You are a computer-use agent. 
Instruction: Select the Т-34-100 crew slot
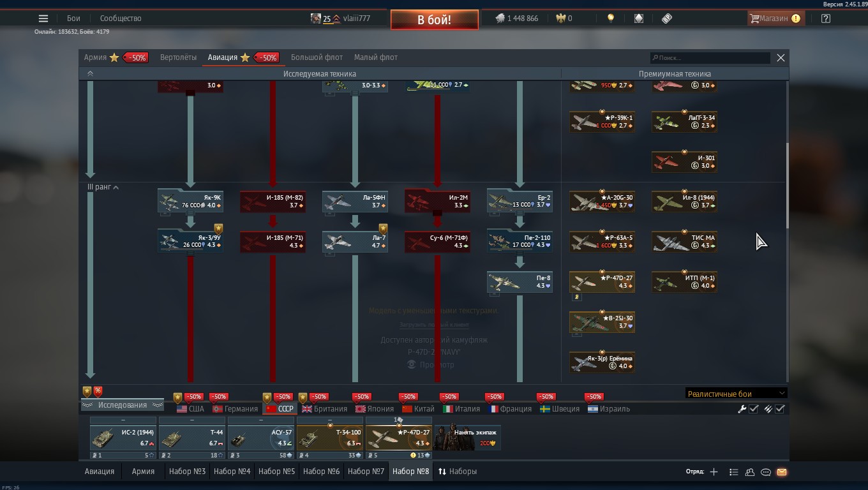tap(329, 438)
